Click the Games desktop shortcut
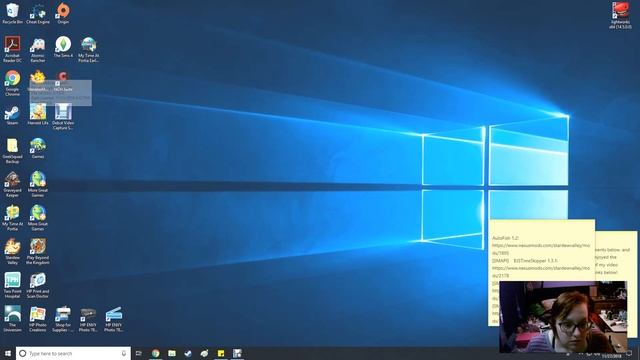Image resolution: width=640 pixels, height=360 pixels. tap(38, 148)
